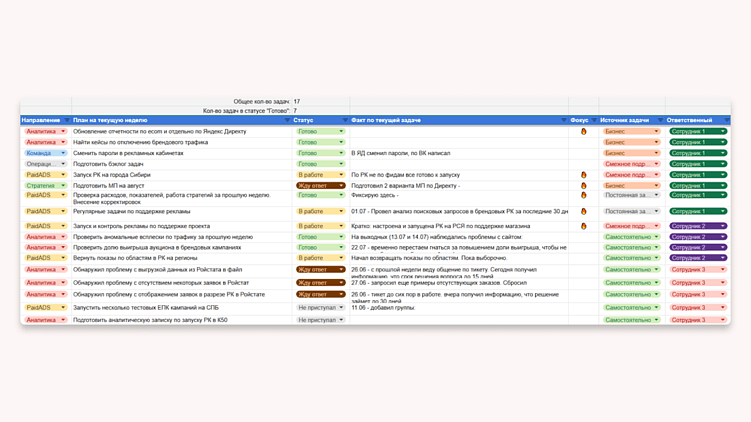Open Сотрудник 2 dropdown in Проверить аномальные всплески row
The image size is (751, 422).
pyautogui.click(x=698, y=237)
